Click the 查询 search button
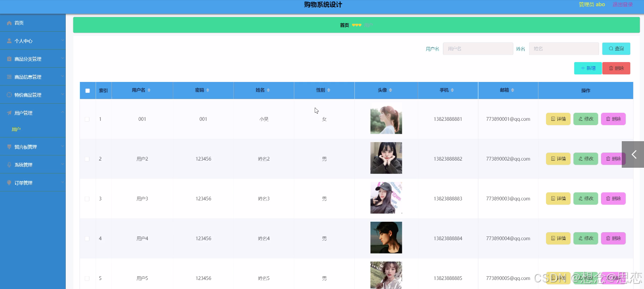The width and height of the screenshot is (644, 289). click(x=616, y=49)
